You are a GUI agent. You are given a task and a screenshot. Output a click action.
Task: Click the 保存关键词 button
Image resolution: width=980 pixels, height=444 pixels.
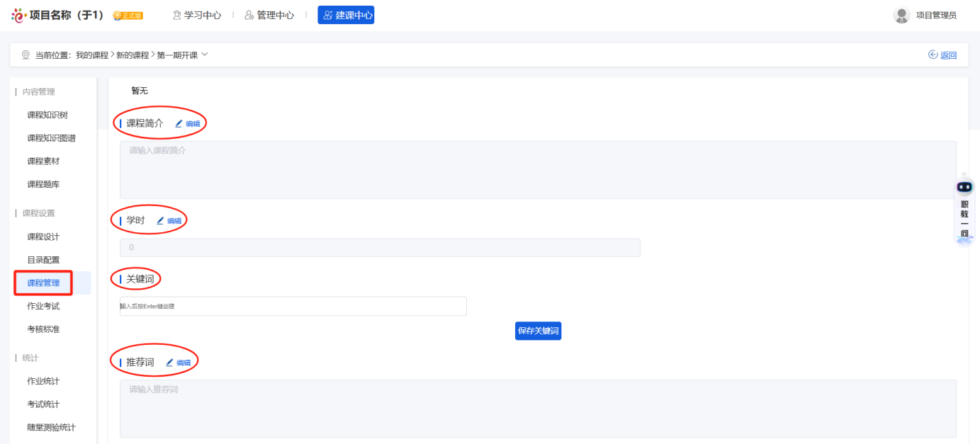pos(538,331)
